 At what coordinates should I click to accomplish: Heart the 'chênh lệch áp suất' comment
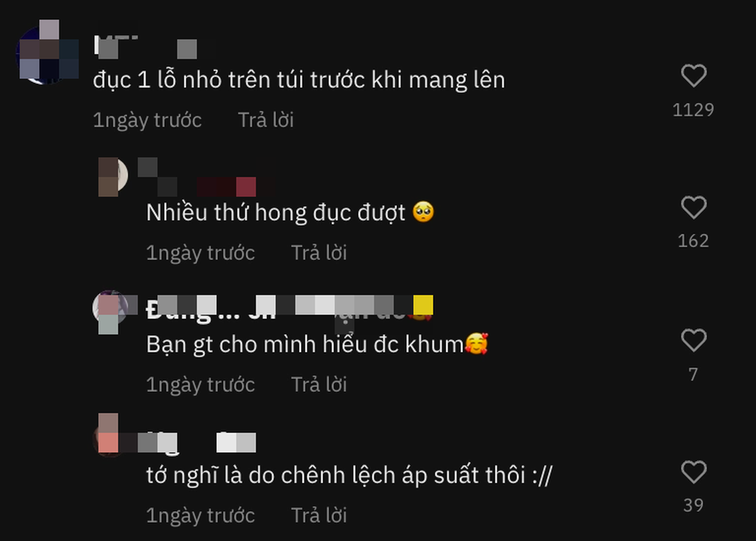(x=693, y=471)
